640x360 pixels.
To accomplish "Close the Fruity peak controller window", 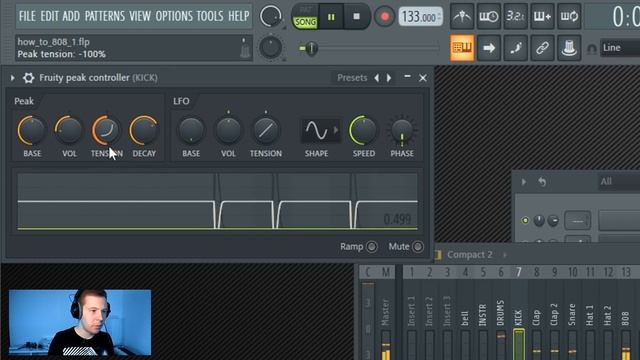I will [x=423, y=78].
